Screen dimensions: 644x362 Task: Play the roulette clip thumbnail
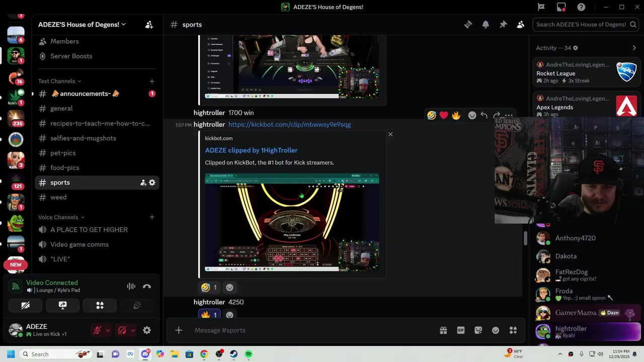[292, 223]
